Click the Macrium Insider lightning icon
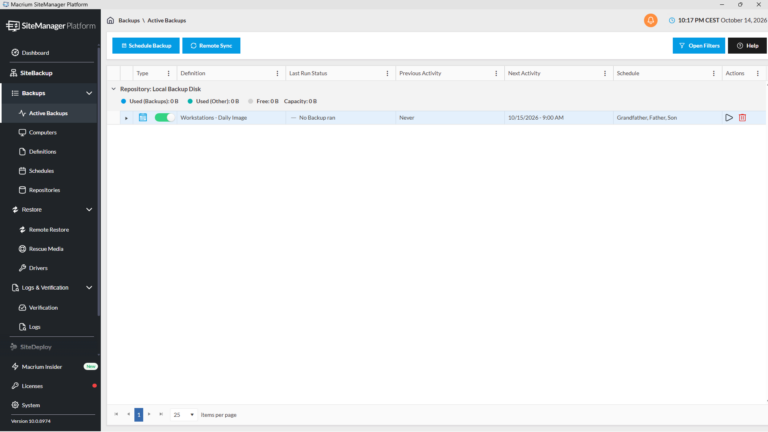The height and width of the screenshot is (432, 768). pos(15,366)
